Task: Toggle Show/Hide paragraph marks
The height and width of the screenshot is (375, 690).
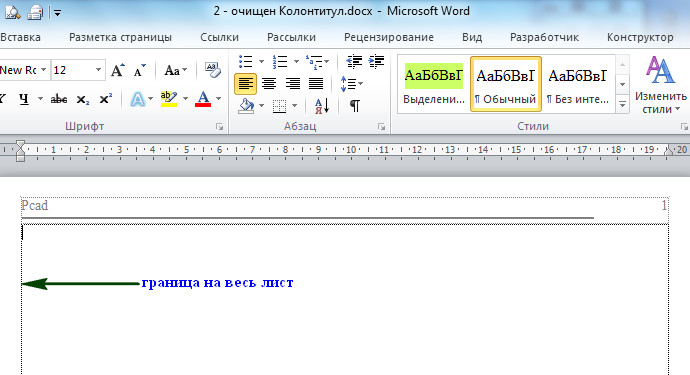Action: tap(355, 106)
